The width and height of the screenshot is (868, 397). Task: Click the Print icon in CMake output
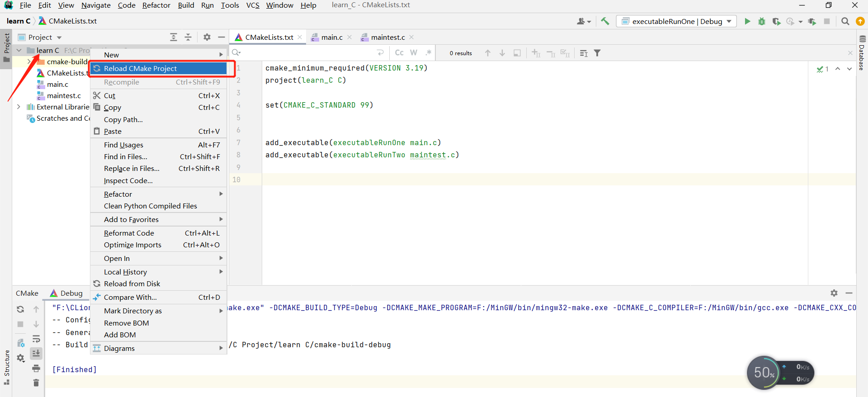point(36,369)
